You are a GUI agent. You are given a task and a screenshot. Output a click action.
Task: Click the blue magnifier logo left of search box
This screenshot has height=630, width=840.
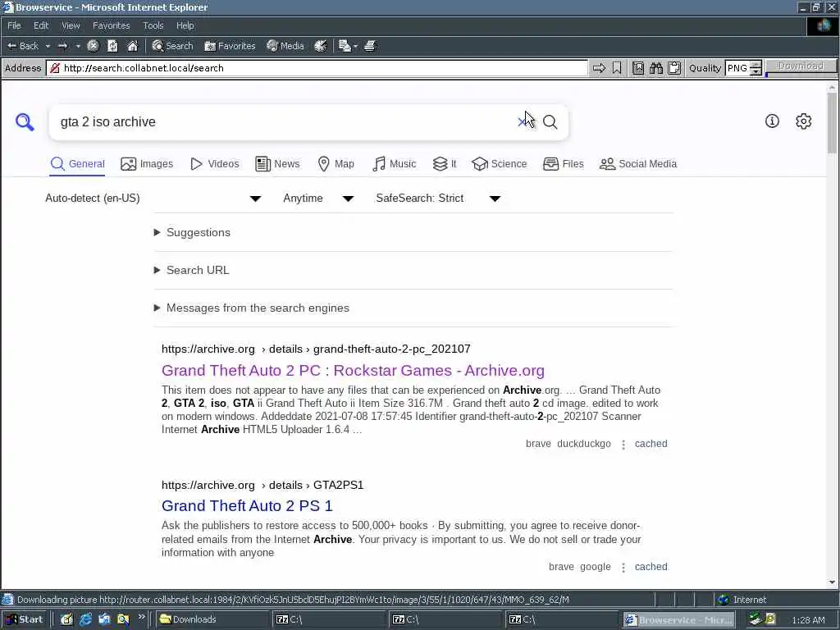click(25, 122)
